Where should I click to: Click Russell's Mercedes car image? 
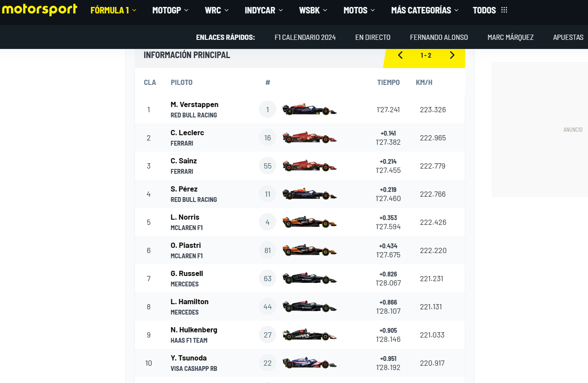pyautogui.click(x=310, y=279)
